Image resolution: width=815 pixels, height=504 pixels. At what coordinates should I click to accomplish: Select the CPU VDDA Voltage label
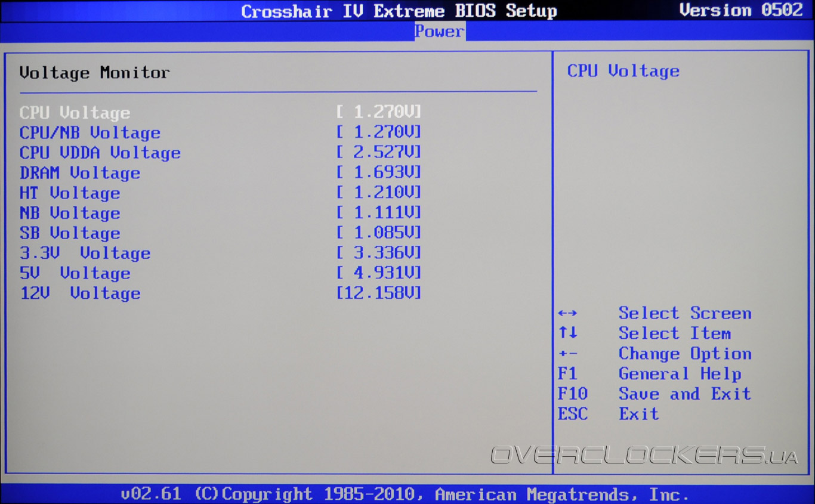pos(100,153)
